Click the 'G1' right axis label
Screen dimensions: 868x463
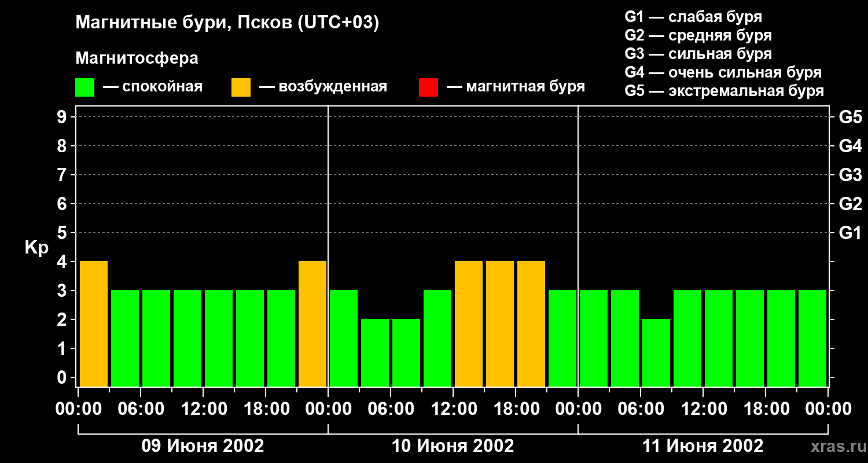pos(850,233)
